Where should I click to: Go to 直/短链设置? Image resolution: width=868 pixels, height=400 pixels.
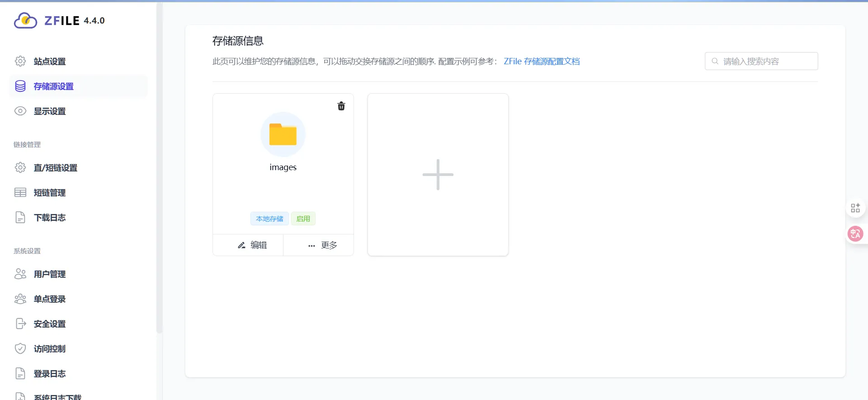(x=78, y=167)
